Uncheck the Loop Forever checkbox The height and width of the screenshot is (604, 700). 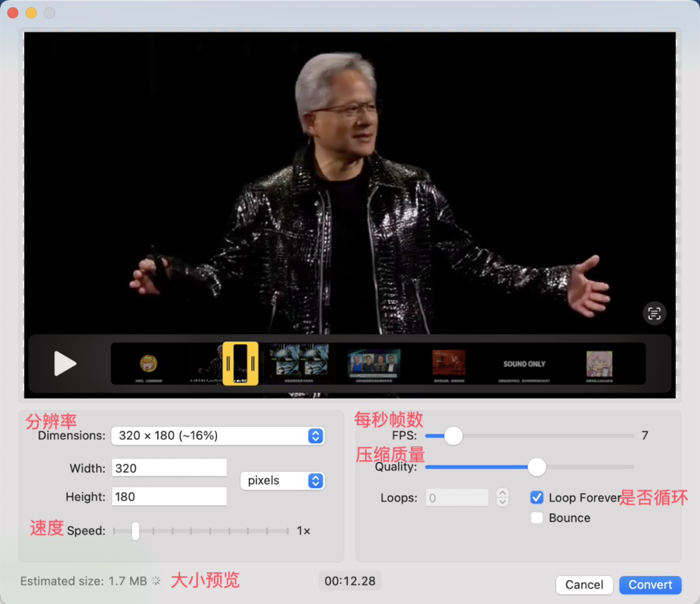click(537, 497)
